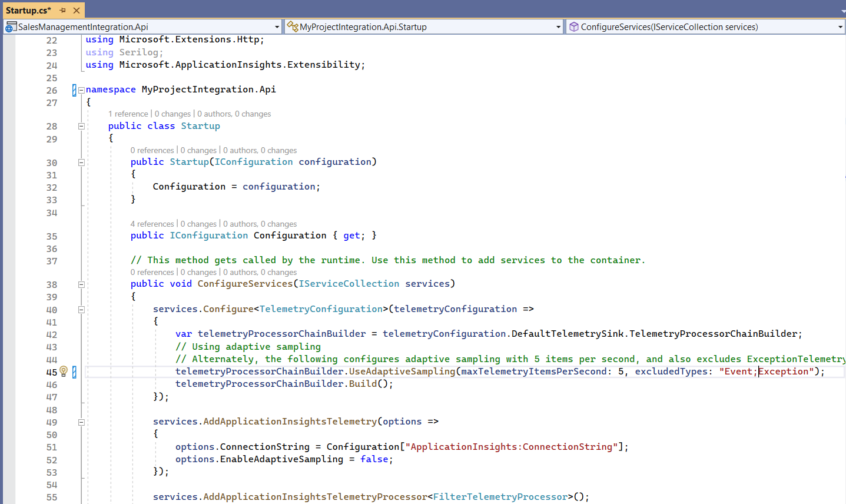Click 'Microsoft.Extensions.Http' on line 22
This screenshot has width=846, height=504.
point(189,39)
